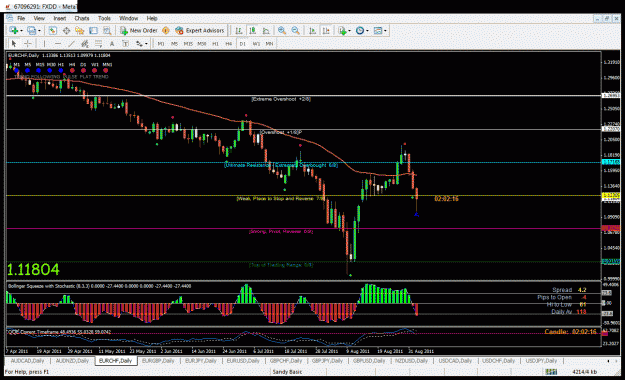Switch to the AUDCAD,Daily chart tab

(x=27, y=360)
